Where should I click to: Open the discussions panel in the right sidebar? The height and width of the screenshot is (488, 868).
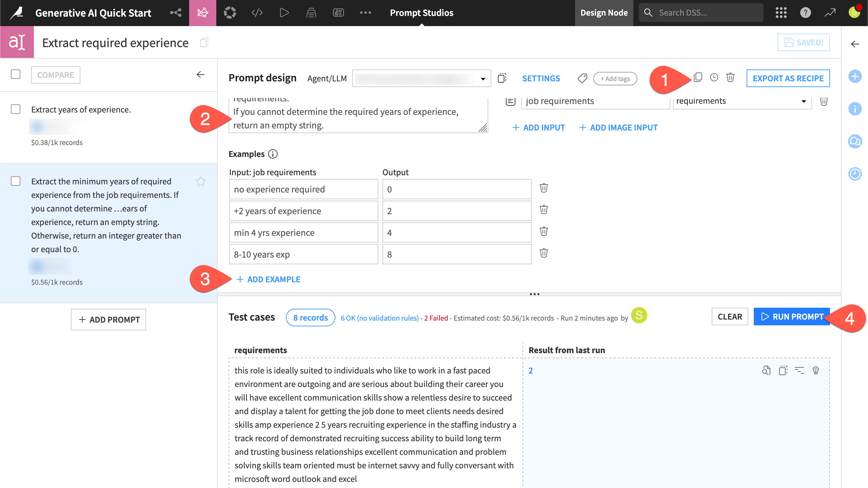point(855,142)
